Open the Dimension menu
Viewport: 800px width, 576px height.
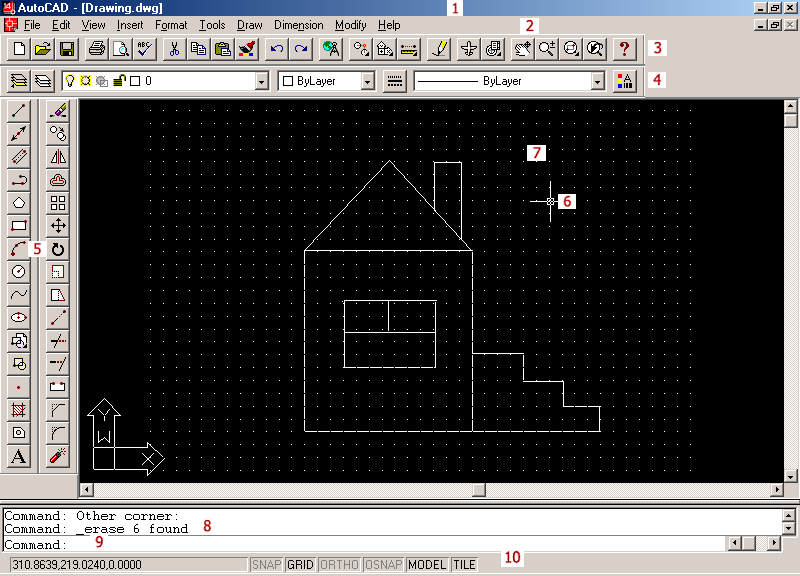pyautogui.click(x=299, y=25)
